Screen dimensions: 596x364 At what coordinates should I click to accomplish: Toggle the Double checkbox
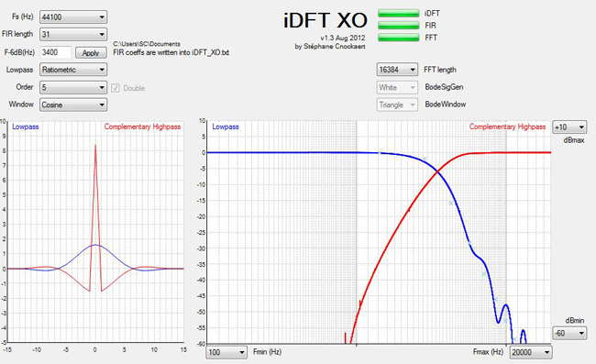pyautogui.click(x=116, y=88)
